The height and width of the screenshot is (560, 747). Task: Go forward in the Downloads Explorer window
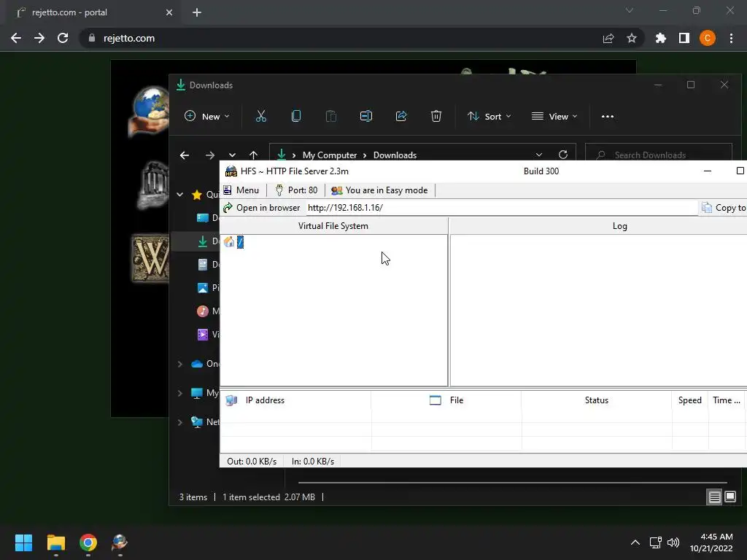pos(209,155)
